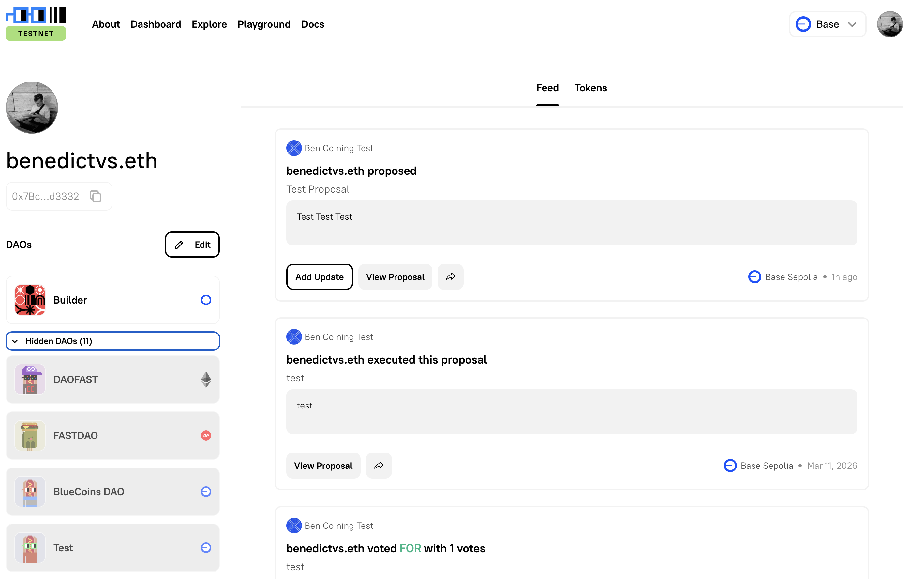Screen dimensions: 924x579
Task: Click Add Update on the Test Proposal
Action: 319,276
